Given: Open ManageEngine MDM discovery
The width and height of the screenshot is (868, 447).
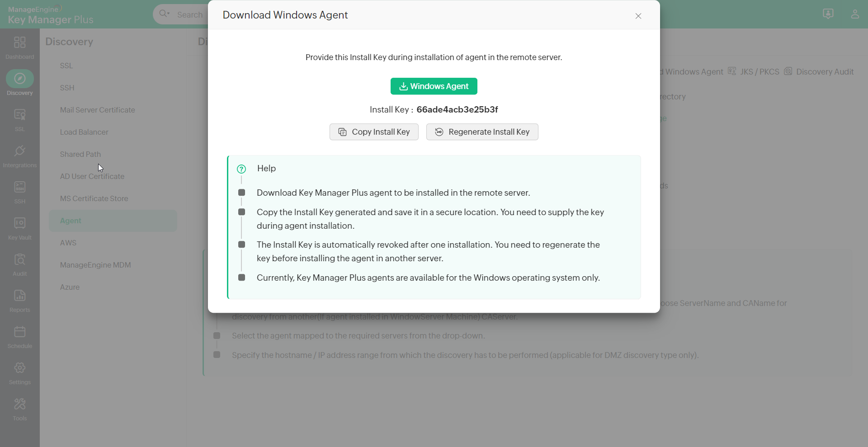Looking at the screenshot, I should pos(95,265).
